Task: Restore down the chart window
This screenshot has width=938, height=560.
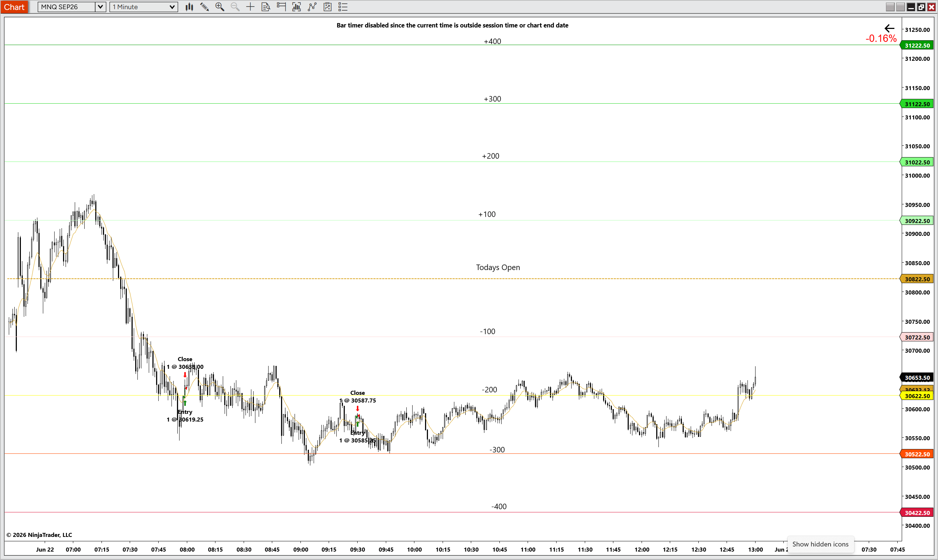Action: click(921, 7)
